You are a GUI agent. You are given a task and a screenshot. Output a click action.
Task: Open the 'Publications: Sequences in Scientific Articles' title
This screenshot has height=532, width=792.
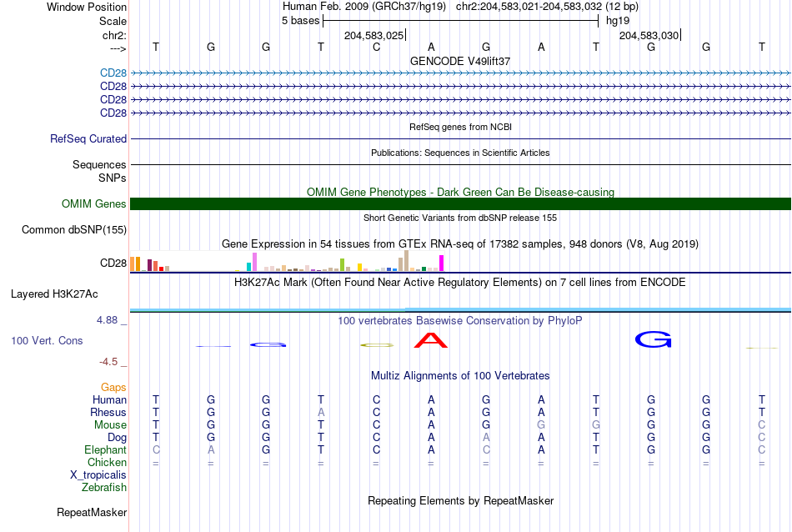click(460, 153)
